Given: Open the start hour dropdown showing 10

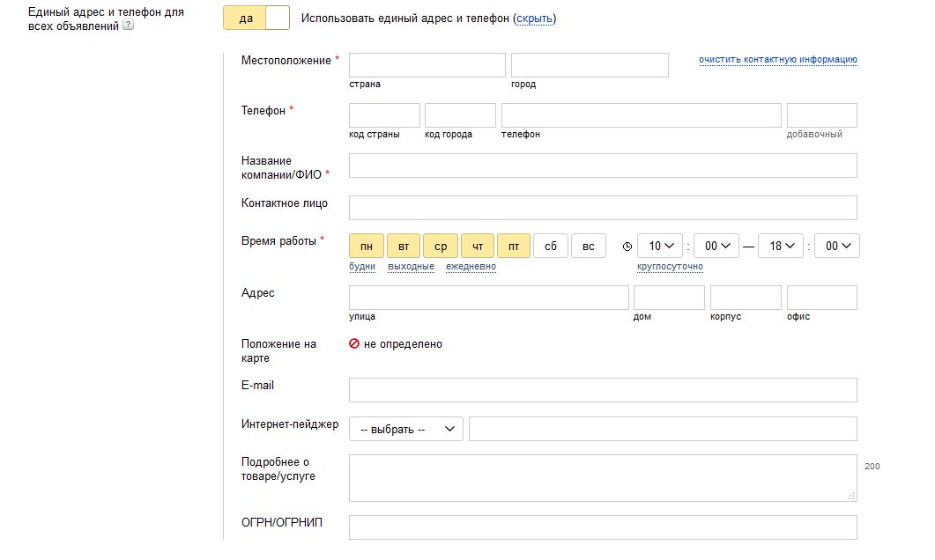Looking at the screenshot, I should click(661, 246).
